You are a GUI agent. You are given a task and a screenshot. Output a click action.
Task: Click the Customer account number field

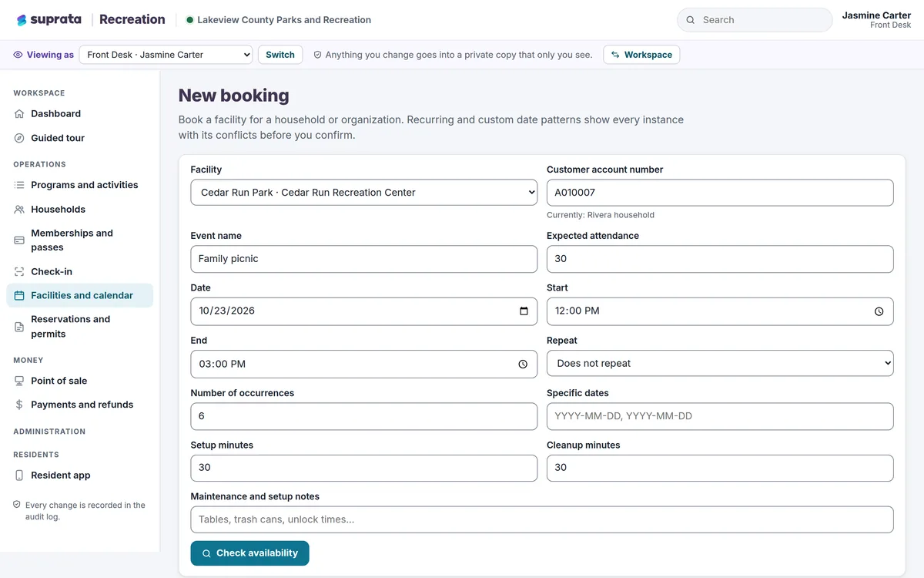[720, 193]
